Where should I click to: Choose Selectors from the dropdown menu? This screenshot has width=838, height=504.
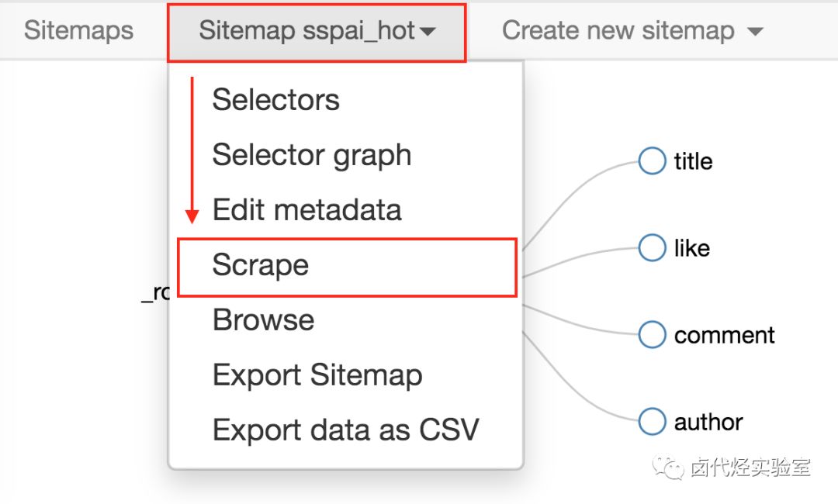[x=275, y=100]
